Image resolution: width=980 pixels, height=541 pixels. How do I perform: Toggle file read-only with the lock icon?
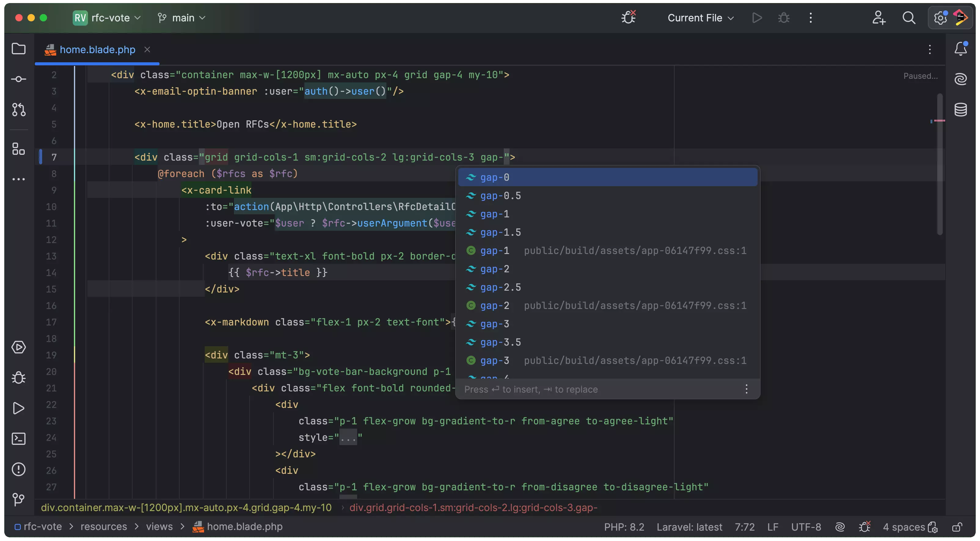click(x=957, y=528)
